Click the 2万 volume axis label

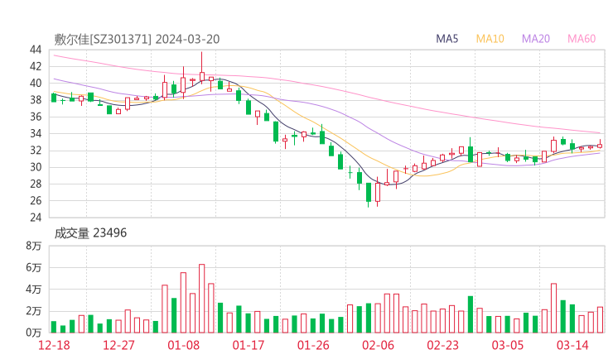click(34, 311)
